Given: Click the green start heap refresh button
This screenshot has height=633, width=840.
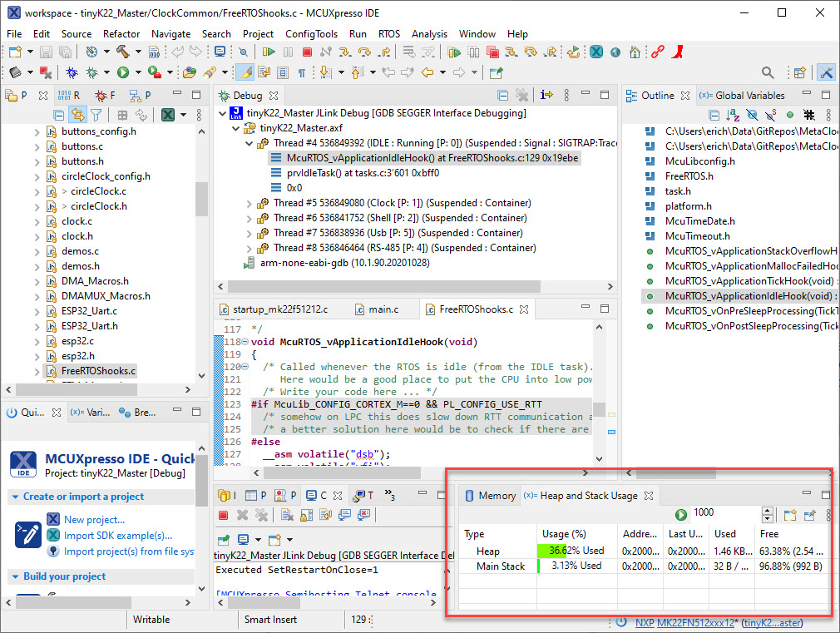Looking at the screenshot, I should tap(681, 515).
